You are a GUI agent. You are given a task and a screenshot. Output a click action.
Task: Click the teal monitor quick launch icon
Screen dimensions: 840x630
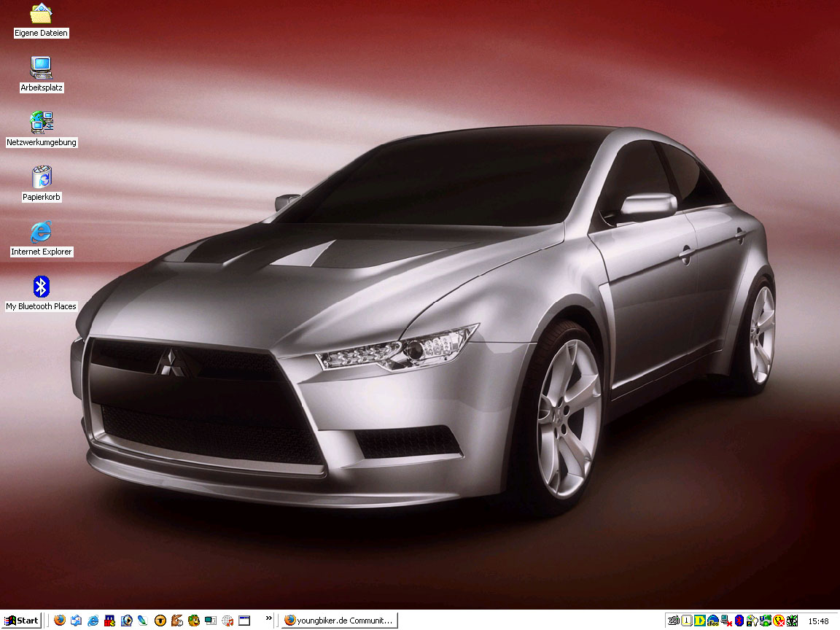[x=211, y=621]
